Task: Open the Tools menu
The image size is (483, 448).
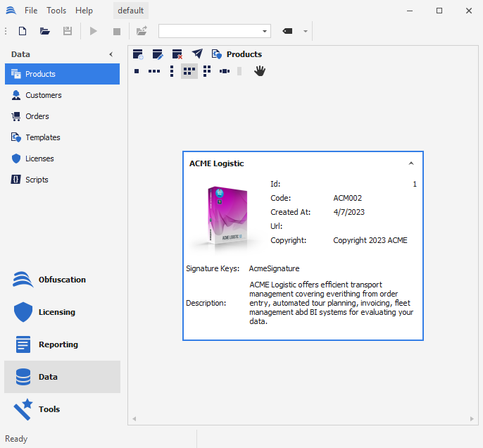Action: coord(56,11)
